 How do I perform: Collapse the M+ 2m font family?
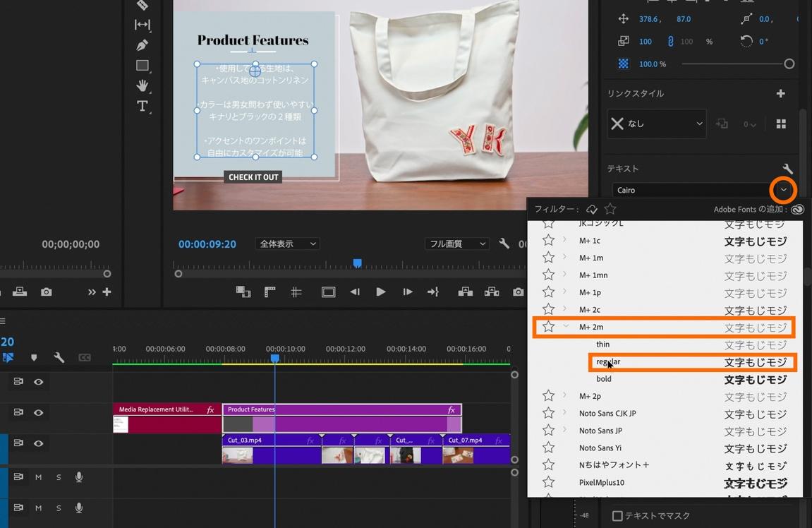coord(566,326)
